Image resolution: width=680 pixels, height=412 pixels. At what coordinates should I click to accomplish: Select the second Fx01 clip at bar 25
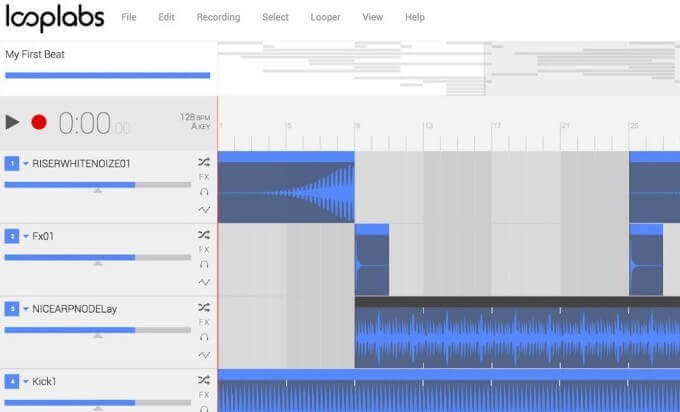[x=646, y=260]
